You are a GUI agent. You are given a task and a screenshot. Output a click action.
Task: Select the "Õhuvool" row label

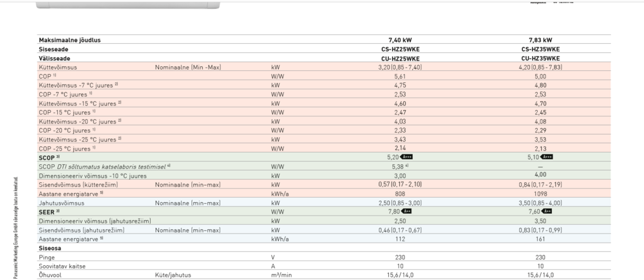tap(50, 275)
